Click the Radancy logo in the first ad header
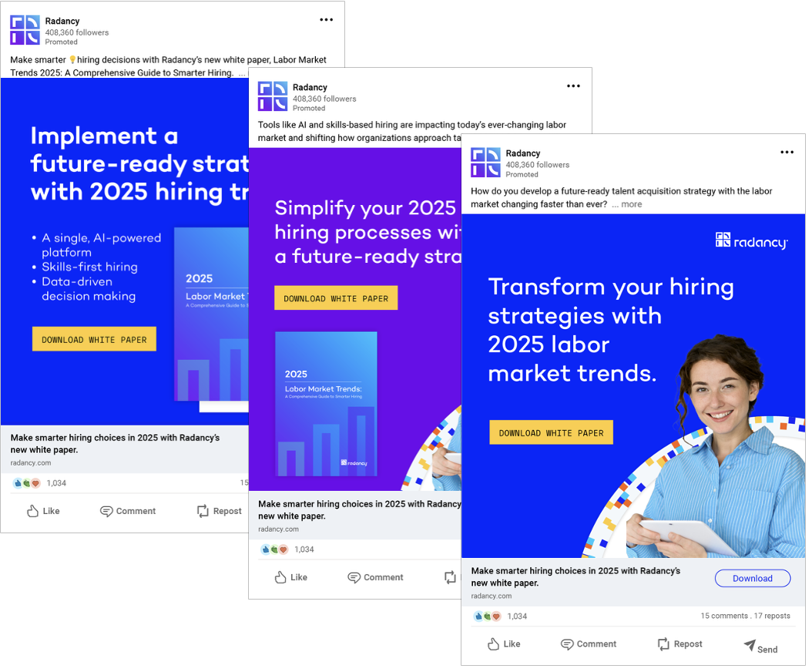 (25, 30)
